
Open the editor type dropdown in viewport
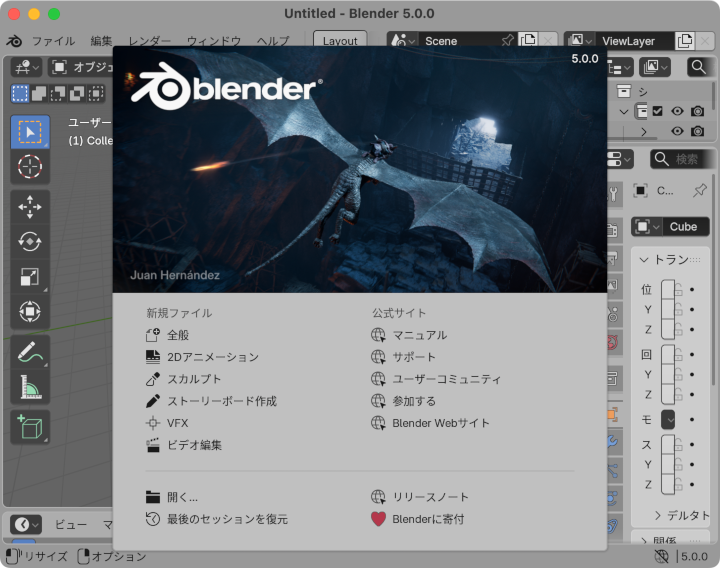pos(27,67)
